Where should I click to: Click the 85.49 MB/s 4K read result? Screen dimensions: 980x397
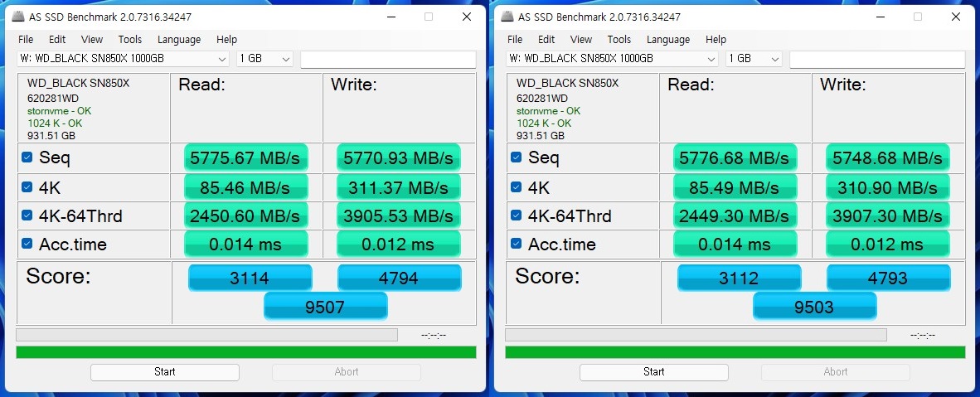735,187
